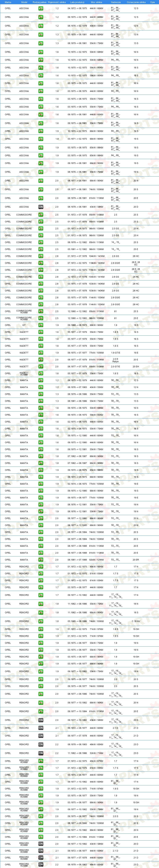Click diesel ON icon in ASCONA 20 D row
The width and height of the screenshot is (159, 868).
[41, 207]
